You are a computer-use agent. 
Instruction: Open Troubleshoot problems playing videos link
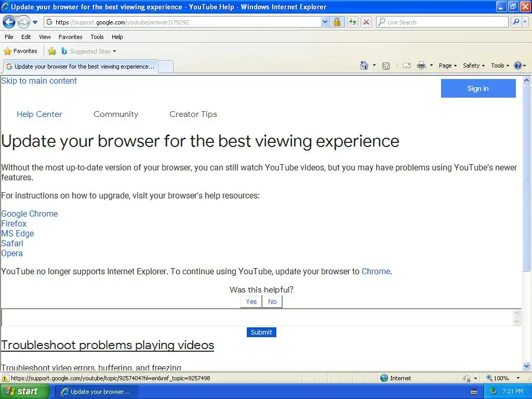click(x=108, y=345)
